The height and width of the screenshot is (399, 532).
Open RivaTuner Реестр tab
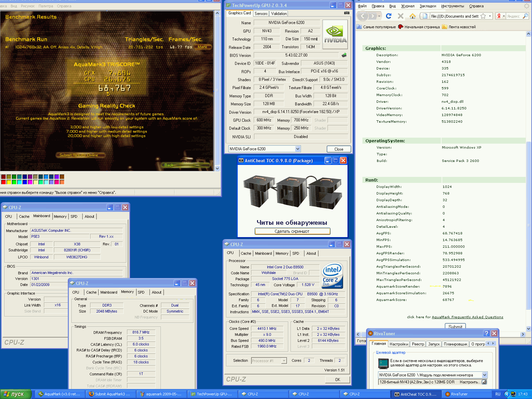click(x=418, y=344)
